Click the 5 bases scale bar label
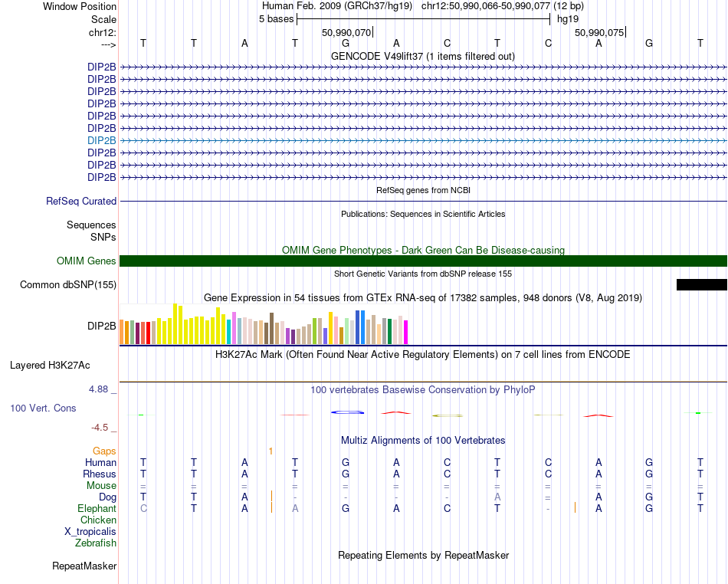 [276, 19]
